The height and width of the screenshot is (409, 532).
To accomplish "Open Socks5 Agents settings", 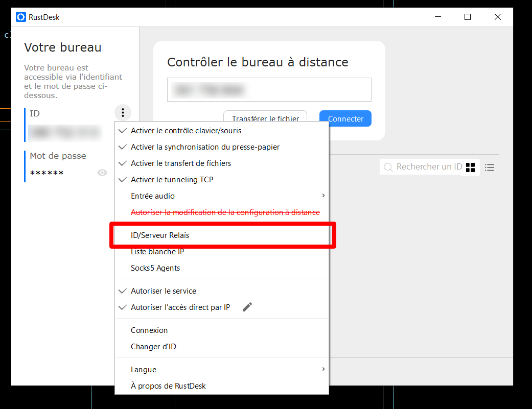I will [222, 268].
